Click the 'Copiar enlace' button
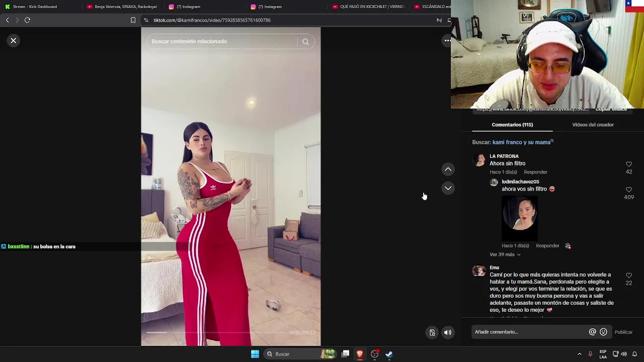 [x=611, y=110]
